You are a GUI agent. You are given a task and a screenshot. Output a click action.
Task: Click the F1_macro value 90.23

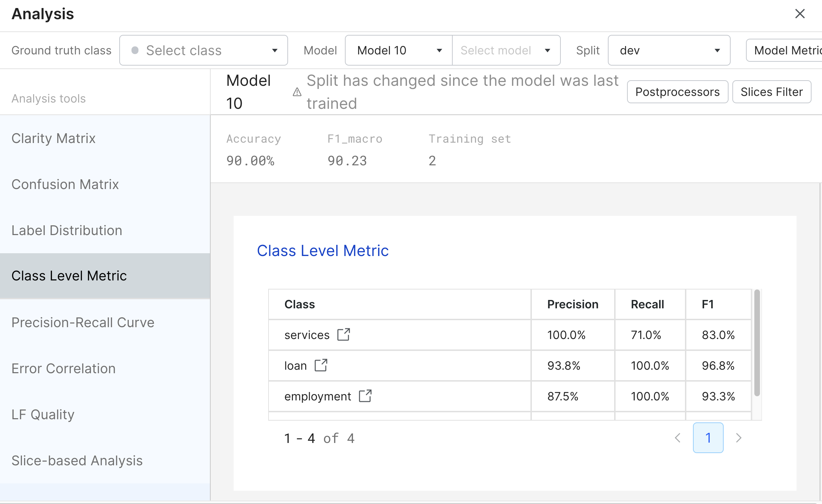pyautogui.click(x=347, y=161)
